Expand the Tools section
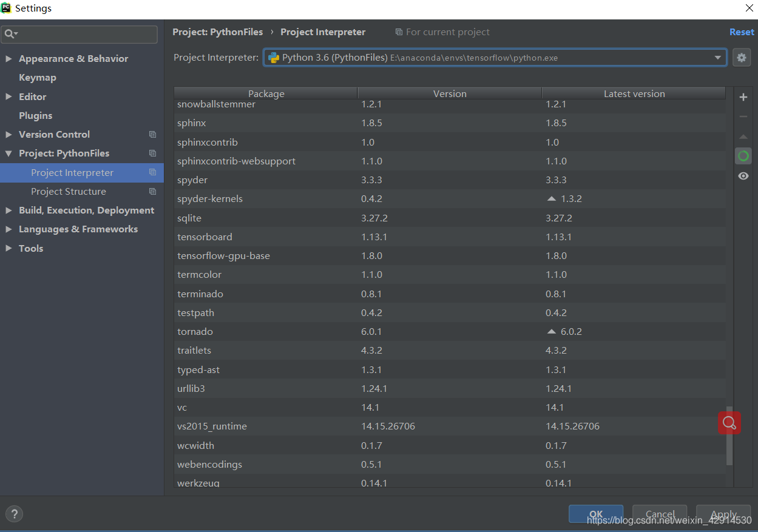This screenshot has width=758, height=532. point(8,248)
